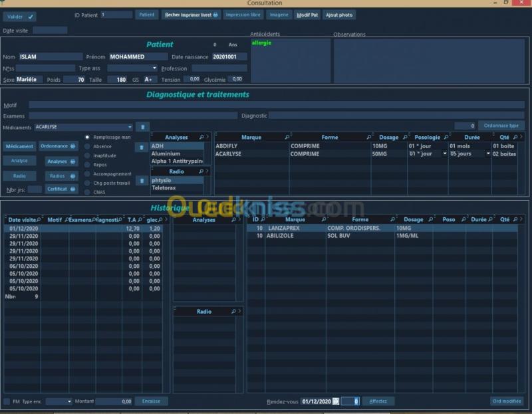Open the Imagerie toolbar button
Image resolution: width=532 pixels, height=414 pixels.
279,15
